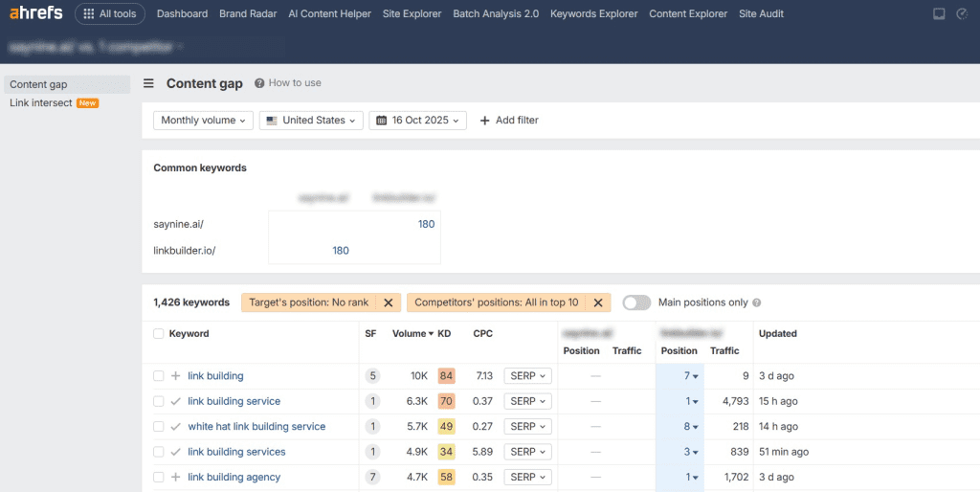The width and height of the screenshot is (980, 492).
Task: Click the 180 in saynine.ai row
Action: [x=426, y=224]
